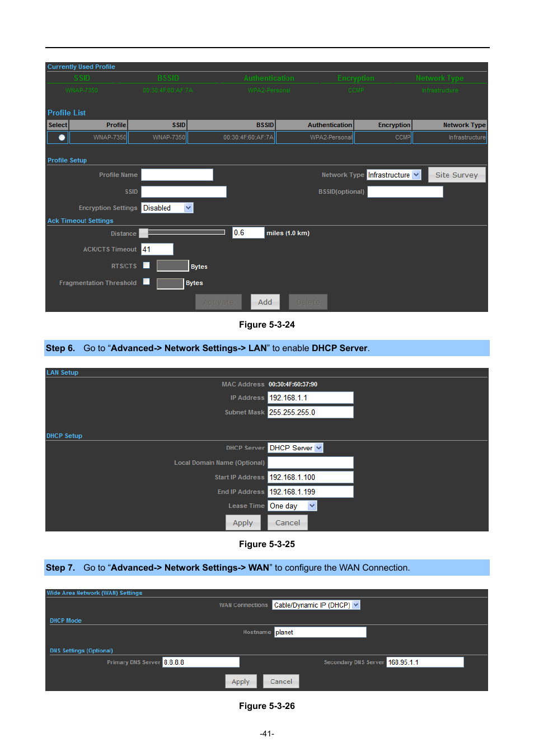Screen dimensions: 534x756
Task: Enable the Fragmentation Threshold checkbox
Action: (x=146, y=282)
